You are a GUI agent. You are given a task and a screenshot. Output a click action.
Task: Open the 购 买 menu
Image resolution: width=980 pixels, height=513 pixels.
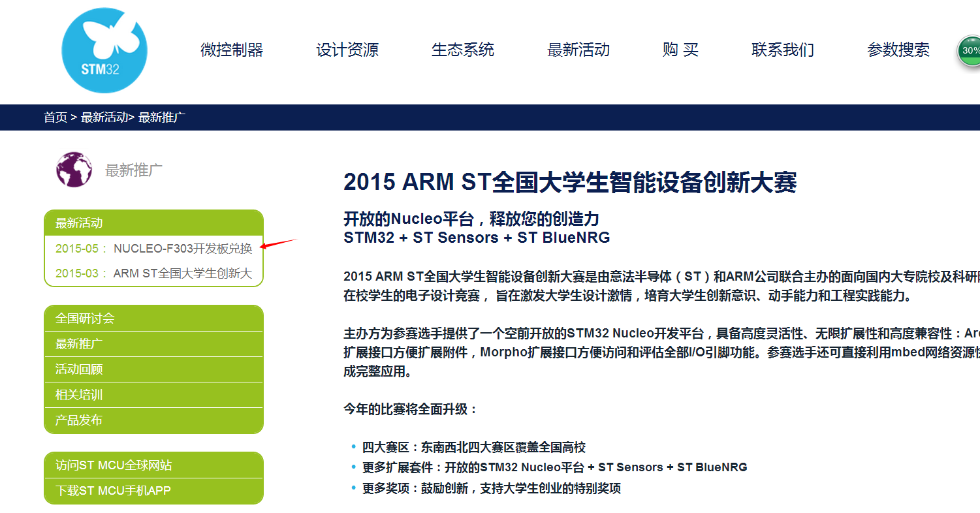(x=680, y=50)
